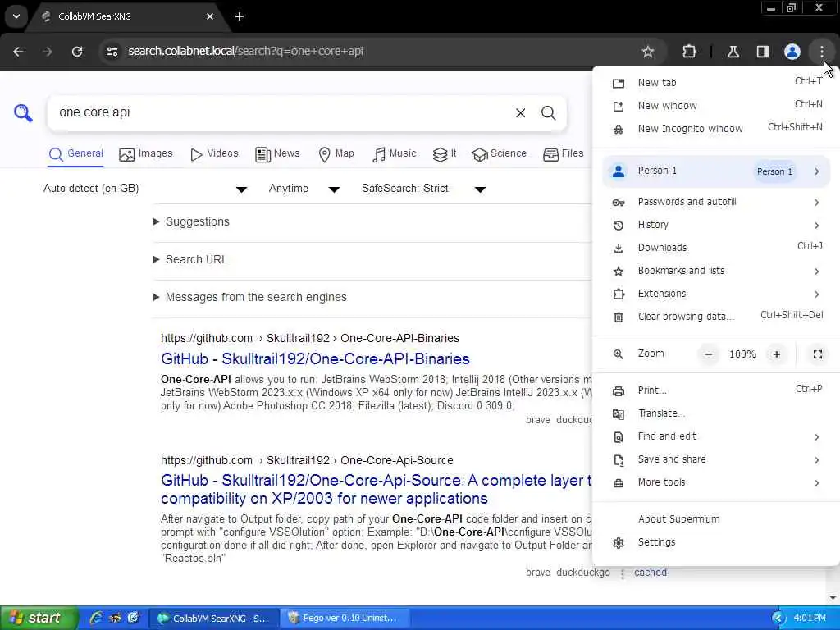Open the Auto-detect language dropdown
The width and height of the screenshot is (840, 630).
(145, 189)
